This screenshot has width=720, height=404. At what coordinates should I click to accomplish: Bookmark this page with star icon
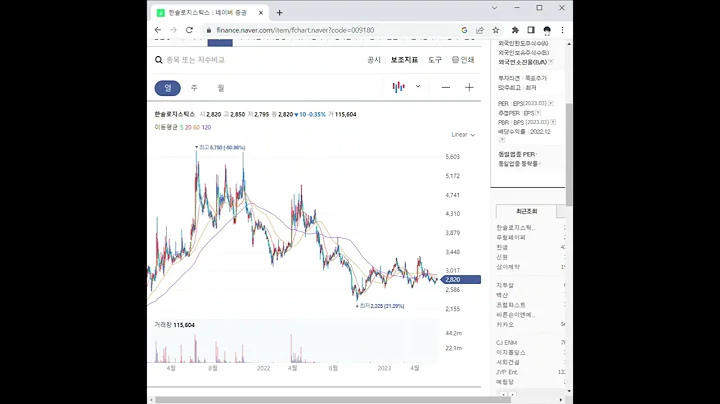(495, 30)
